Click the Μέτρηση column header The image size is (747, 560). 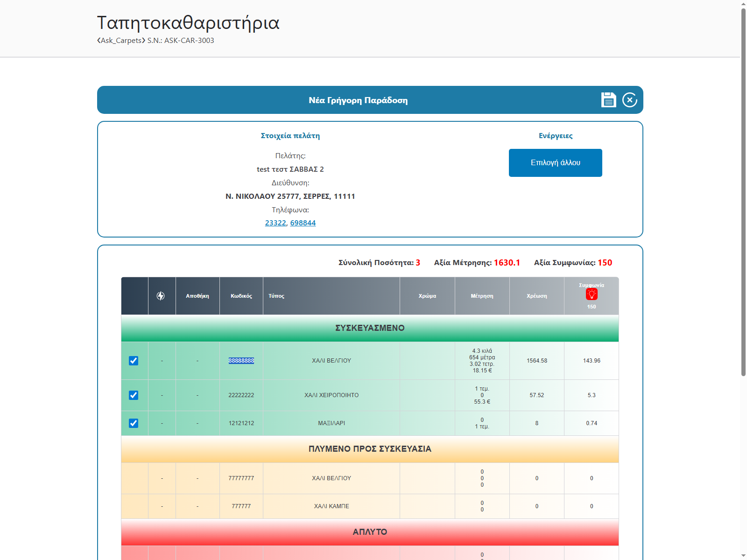(x=482, y=296)
